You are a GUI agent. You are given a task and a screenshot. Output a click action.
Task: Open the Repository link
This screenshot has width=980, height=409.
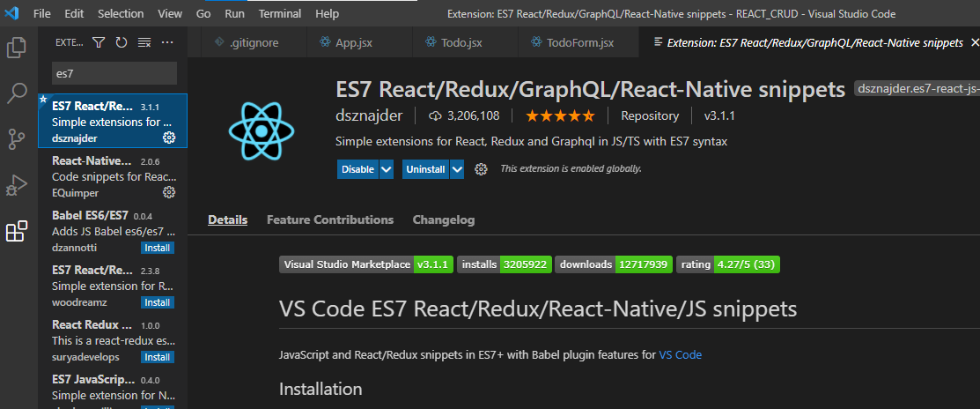point(650,115)
